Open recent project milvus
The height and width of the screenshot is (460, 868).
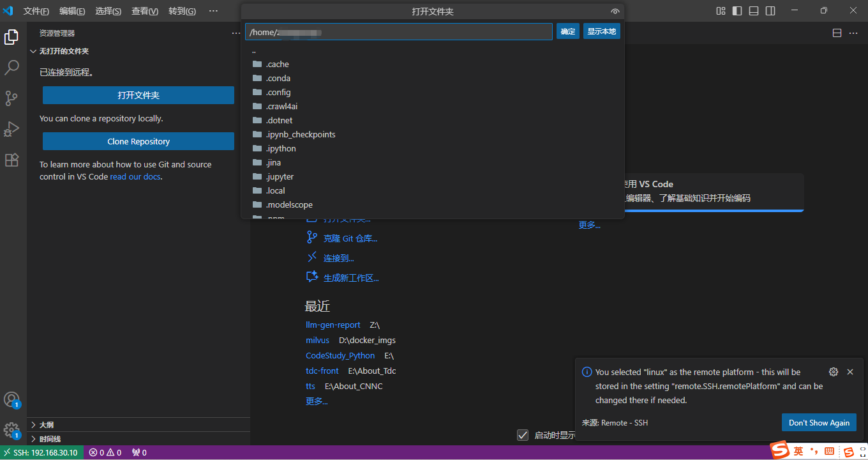point(318,340)
